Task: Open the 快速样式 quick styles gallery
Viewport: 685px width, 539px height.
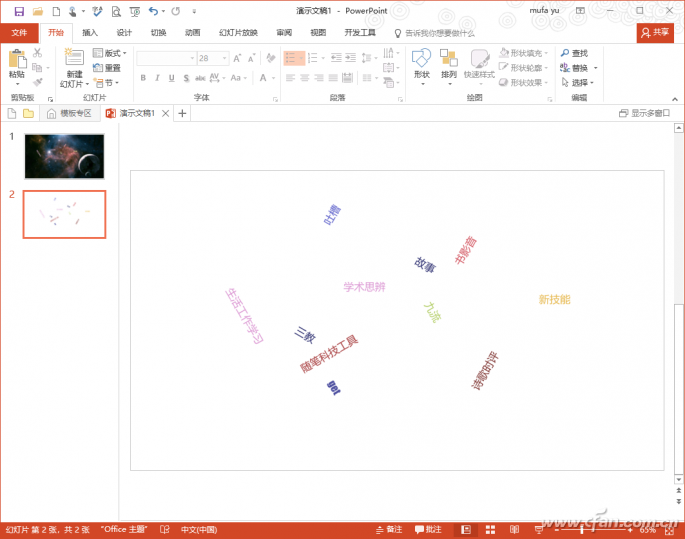Action: pyautogui.click(x=479, y=66)
